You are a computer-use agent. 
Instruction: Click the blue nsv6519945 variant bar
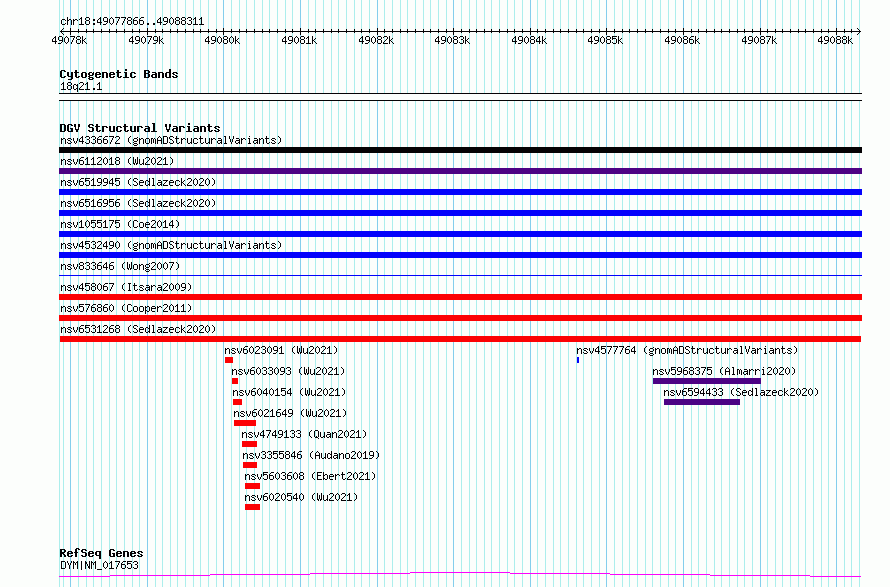pos(460,192)
